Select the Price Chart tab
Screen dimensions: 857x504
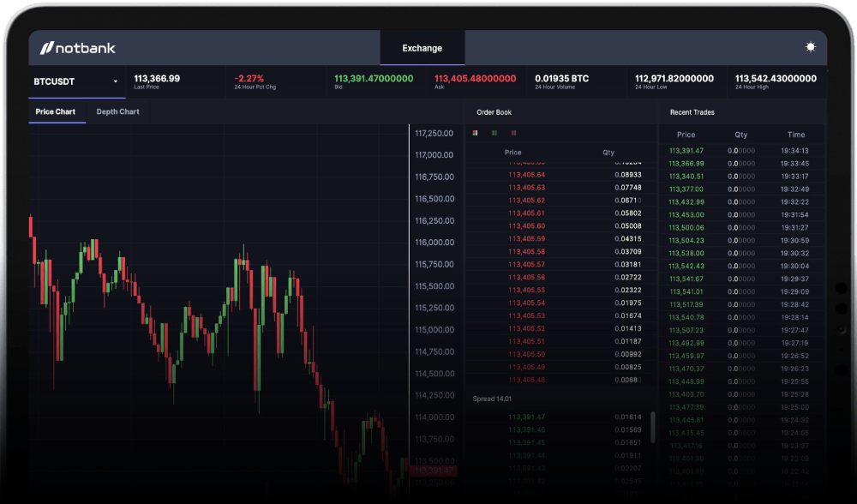57,111
